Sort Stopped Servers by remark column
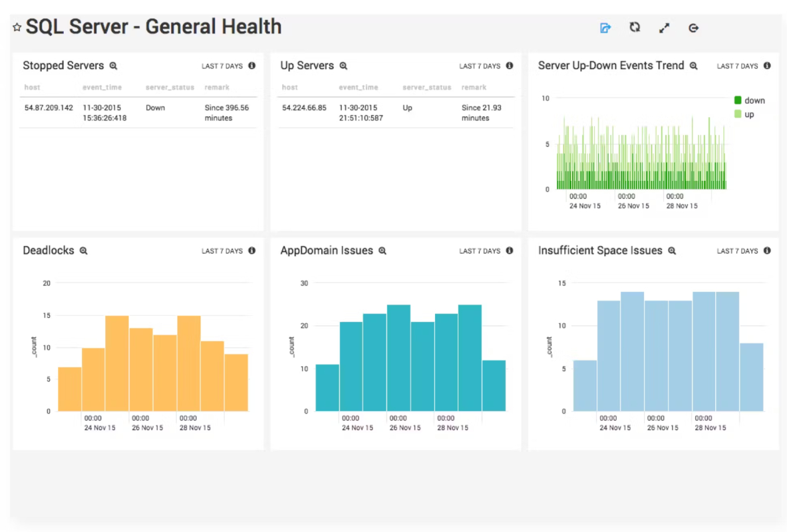The image size is (787, 532). pos(217,87)
